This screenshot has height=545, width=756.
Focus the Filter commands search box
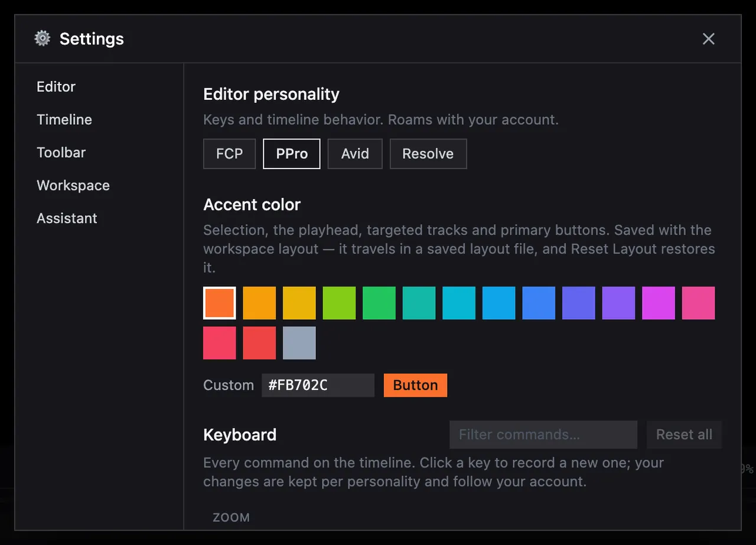pyautogui.click(x=543, y=434)
